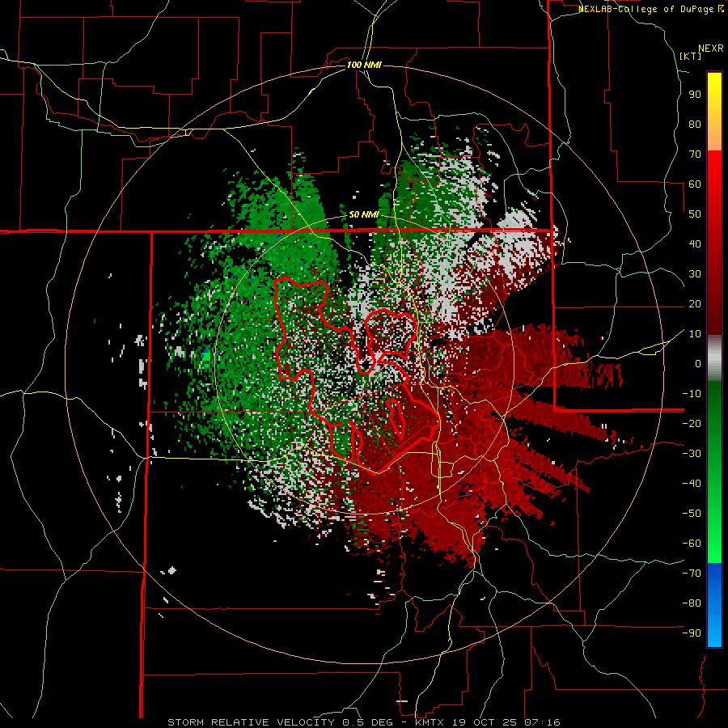Click the NEXLAB-College of DuPage credit text
This screenshot has height=728, width=728.
click(x=648, y=9)
